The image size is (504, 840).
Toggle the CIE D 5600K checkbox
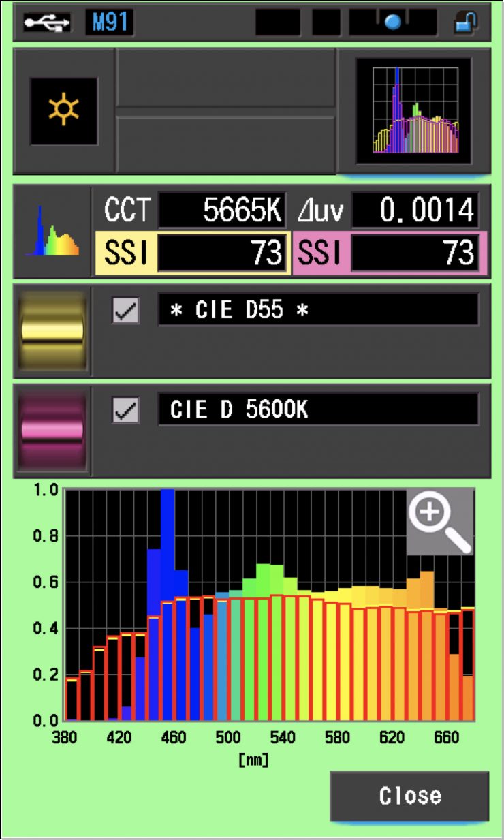[x=125, y=410]
